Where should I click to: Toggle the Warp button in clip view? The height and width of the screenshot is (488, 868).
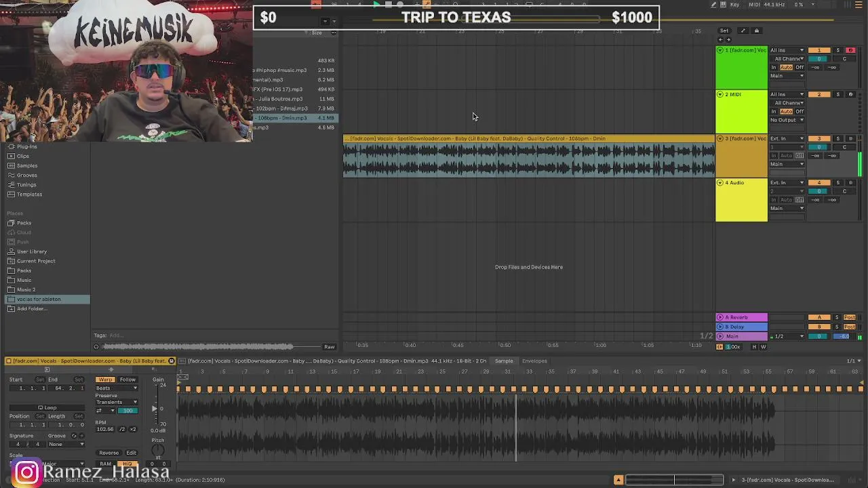click(105, 380)
